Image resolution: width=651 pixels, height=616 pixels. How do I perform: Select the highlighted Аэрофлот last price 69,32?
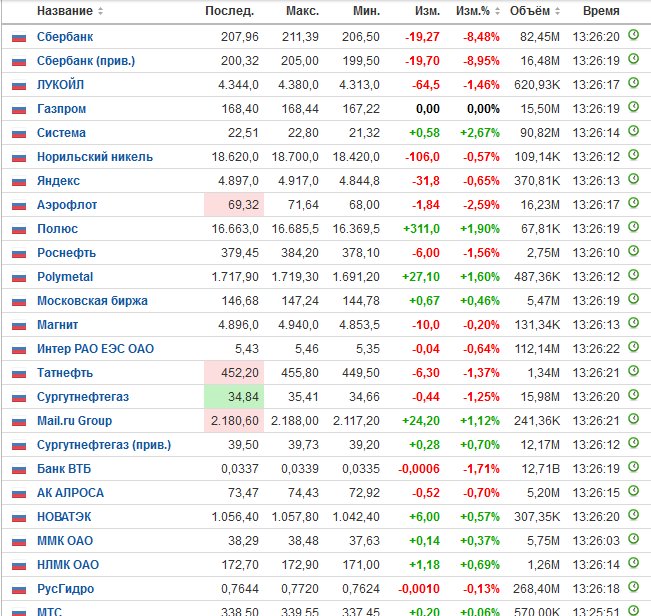(x=234, y=205)
